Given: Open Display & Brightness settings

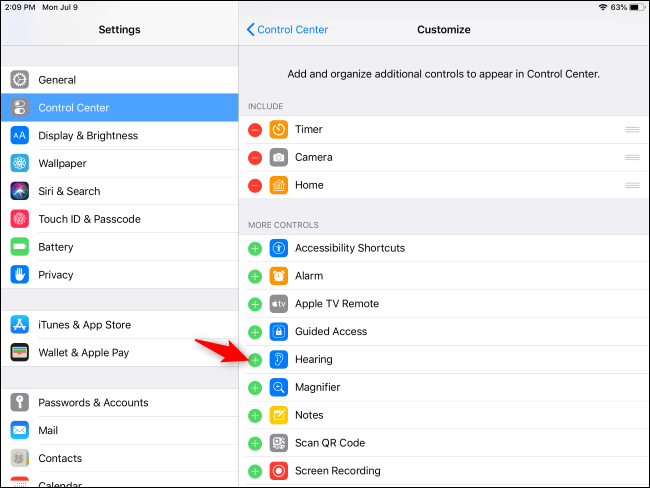Looking at the screenshot, I should 88,136.
